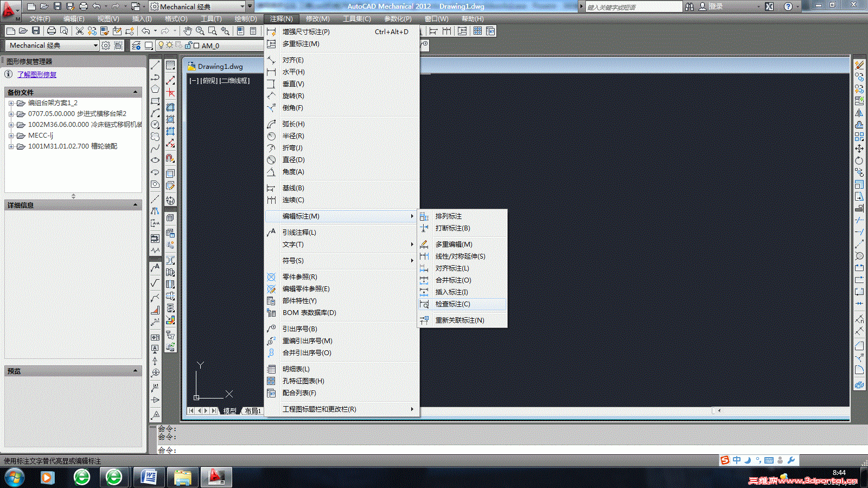Print the drawing using the printer icon

point(52,31)
